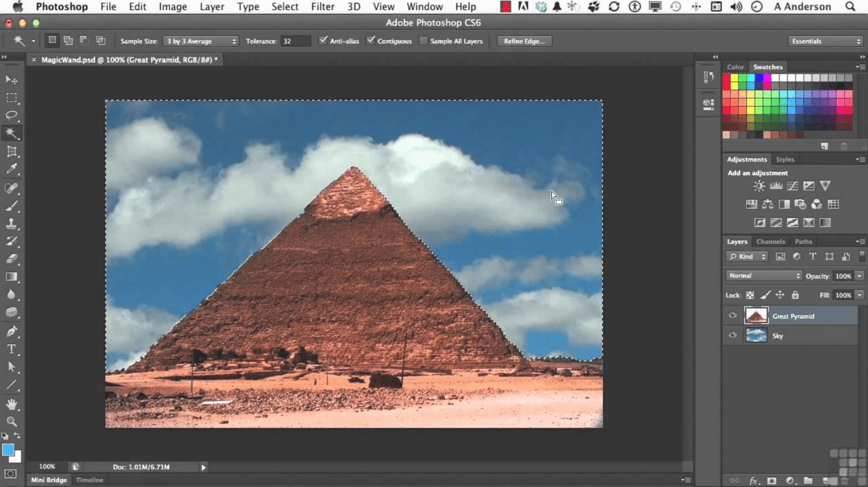The height and width of the screenshot is (487, 868).
Task: Open the layer Opacity slider dropdown
Action: [859, 276]
